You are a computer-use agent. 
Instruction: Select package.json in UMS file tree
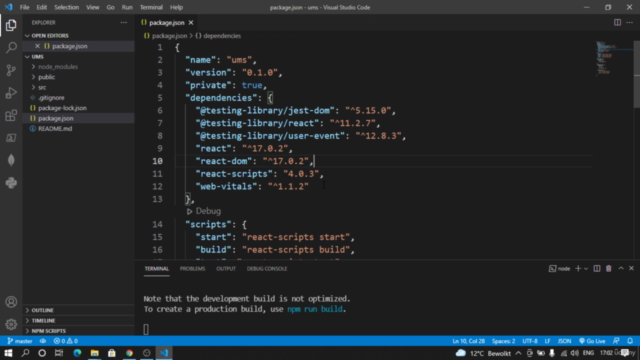[56, 118]
